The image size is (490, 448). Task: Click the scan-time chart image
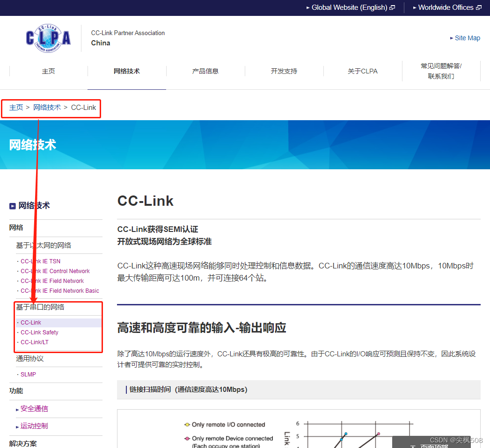(299, 429)
